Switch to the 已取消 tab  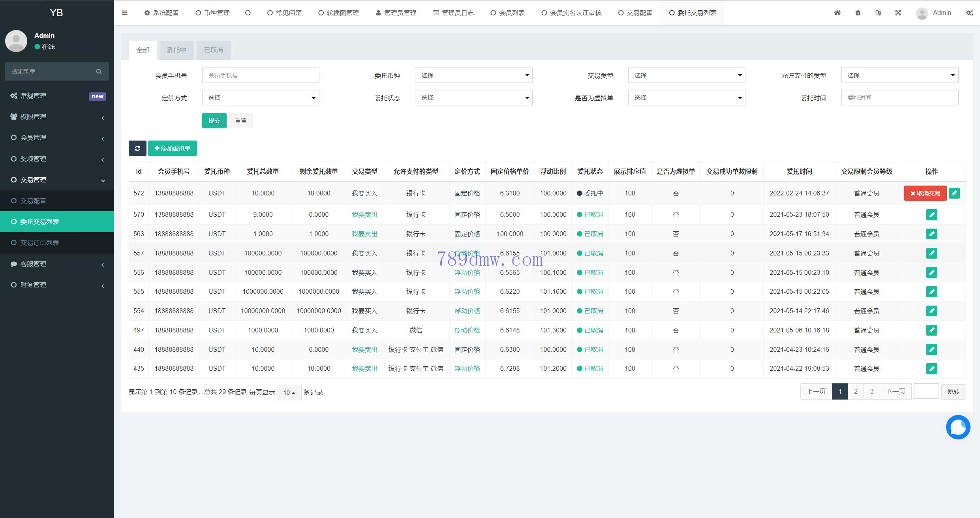pos(214,50)
